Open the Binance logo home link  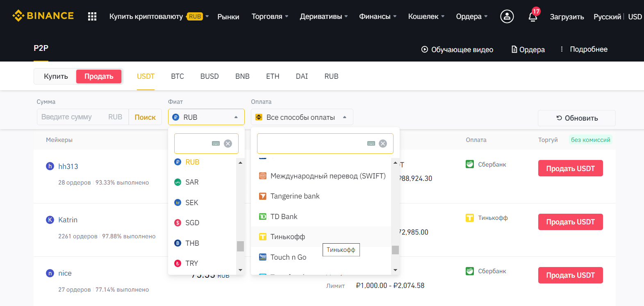click(x=43, y=16)
